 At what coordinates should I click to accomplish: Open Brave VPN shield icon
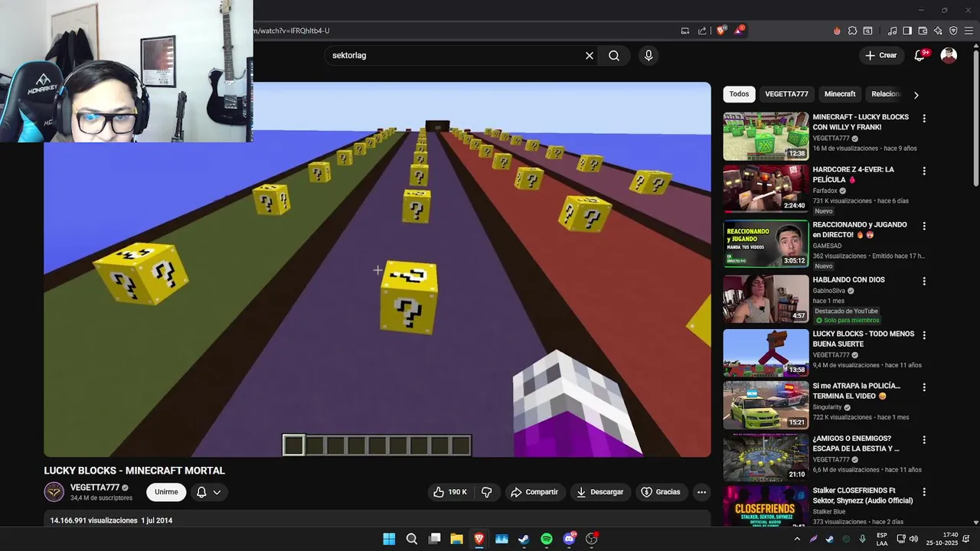point(953,31)
